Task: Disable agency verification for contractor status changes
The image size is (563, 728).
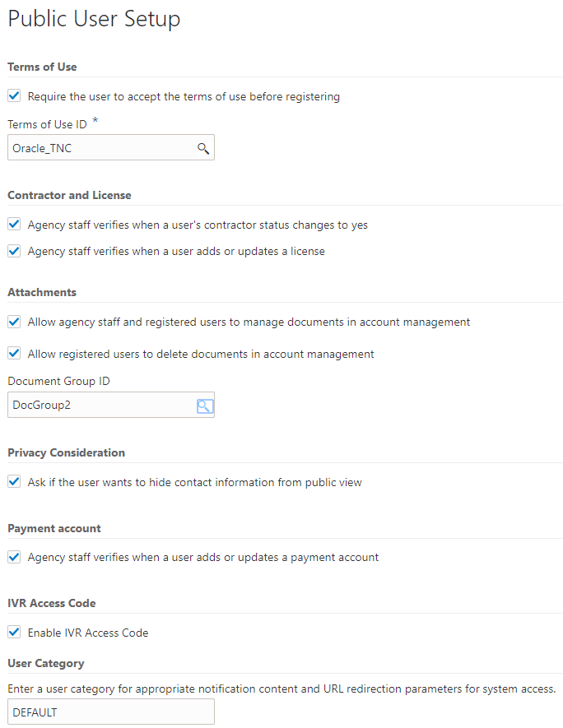Action: pyautogui.click(x=14, y=224)
